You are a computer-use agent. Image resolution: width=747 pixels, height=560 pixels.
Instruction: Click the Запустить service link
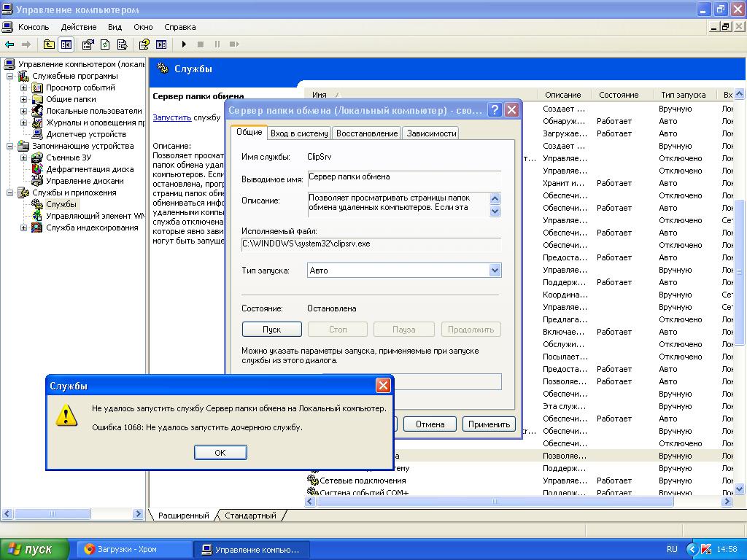[x=172, y=117]
